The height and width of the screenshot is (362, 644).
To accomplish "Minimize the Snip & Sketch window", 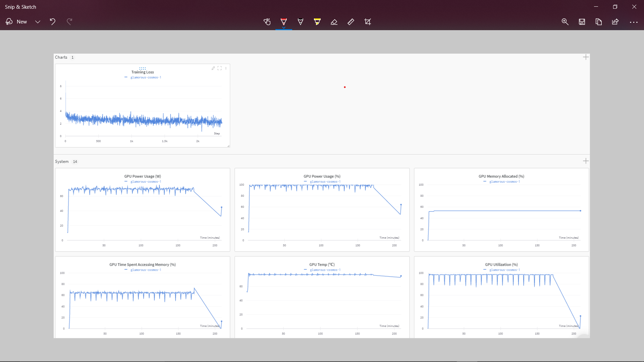I will coord(596,7).
